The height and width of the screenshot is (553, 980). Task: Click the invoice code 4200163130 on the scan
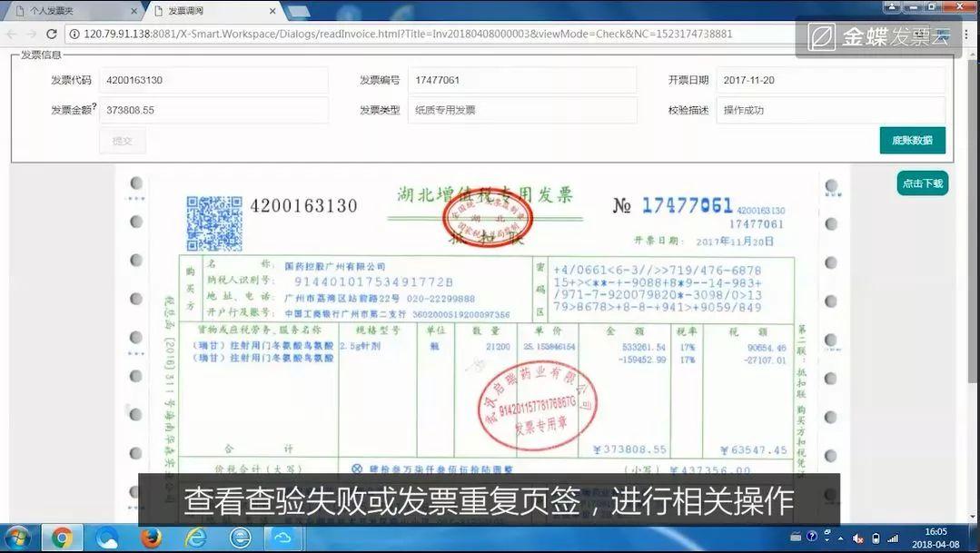[303, 205]
